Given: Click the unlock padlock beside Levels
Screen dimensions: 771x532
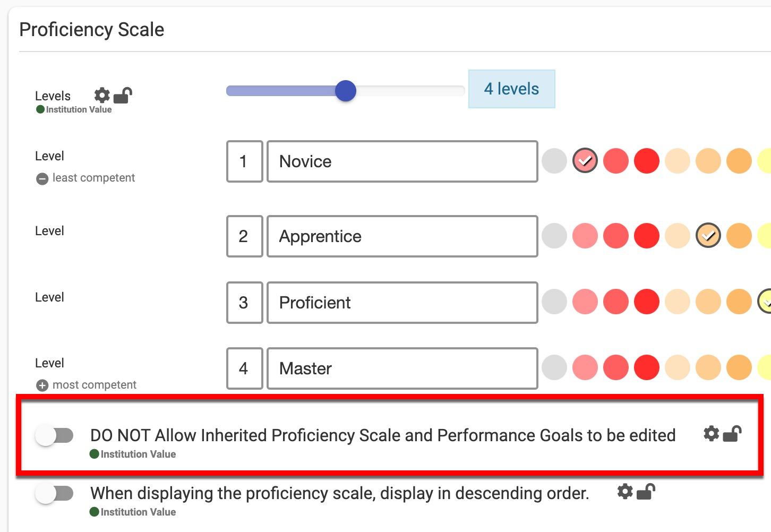Looking at the screenshot, I should [123, 96].
